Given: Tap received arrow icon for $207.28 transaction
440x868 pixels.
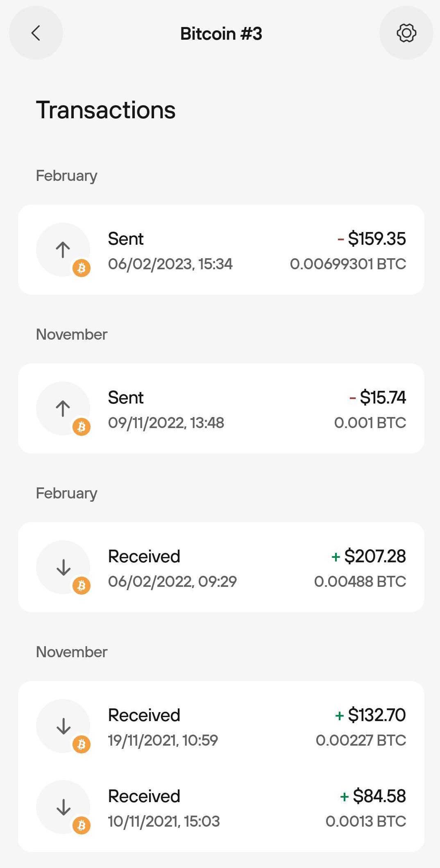Looking at the screenshot, I should click(63, 567).
